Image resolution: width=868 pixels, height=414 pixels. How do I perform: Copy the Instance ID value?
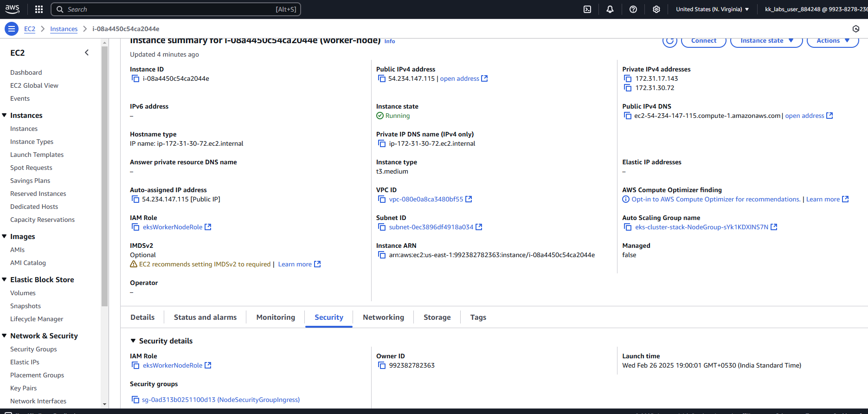pyautogui.click(x=136, y=79)
